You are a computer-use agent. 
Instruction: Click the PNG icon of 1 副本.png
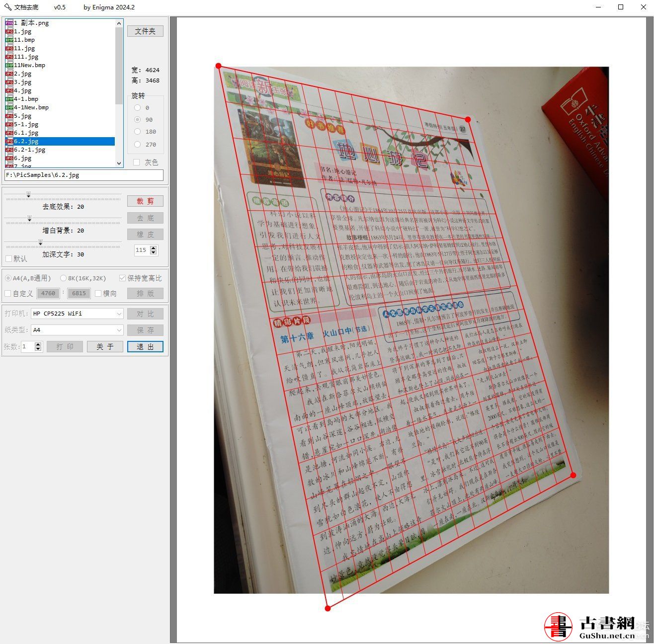[x=9, y=23]
